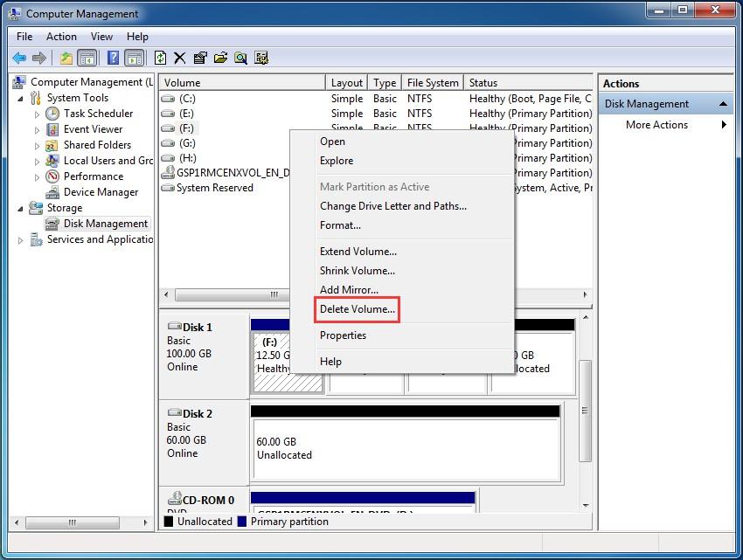
Task: Toggle the Show/Hide Action Pane icon
Action: coord(135,59)
